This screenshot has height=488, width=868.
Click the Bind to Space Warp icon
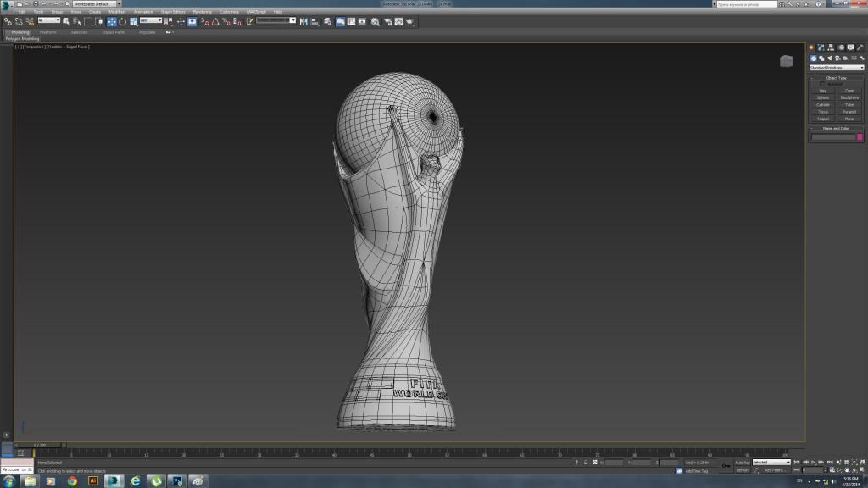(30, 21)
